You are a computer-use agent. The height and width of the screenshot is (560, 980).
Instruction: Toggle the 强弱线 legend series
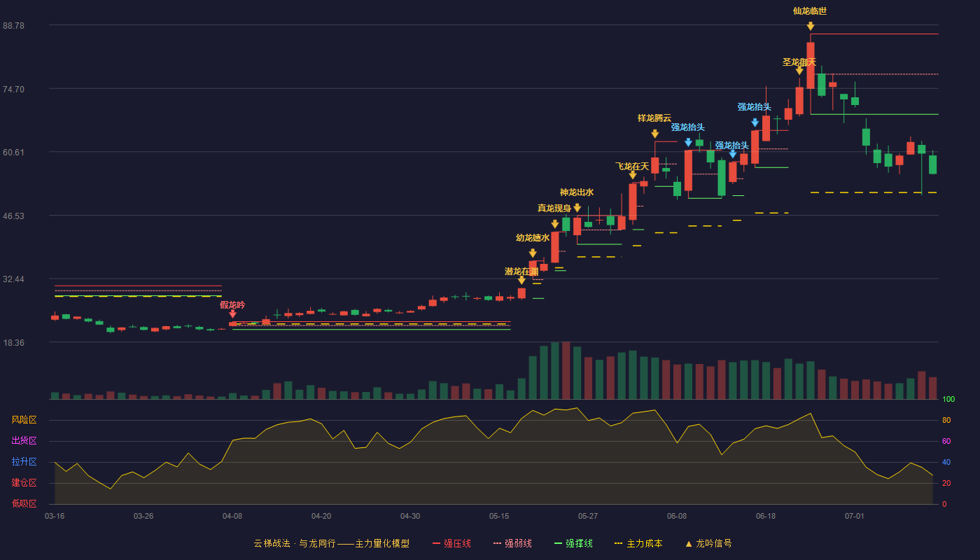512,543
